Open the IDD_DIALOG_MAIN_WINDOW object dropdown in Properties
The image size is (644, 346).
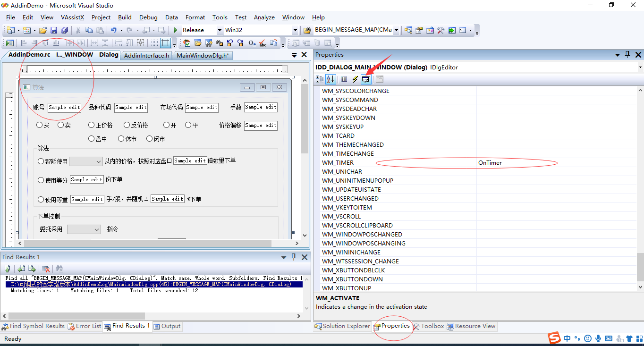click(x=640, y=67)
